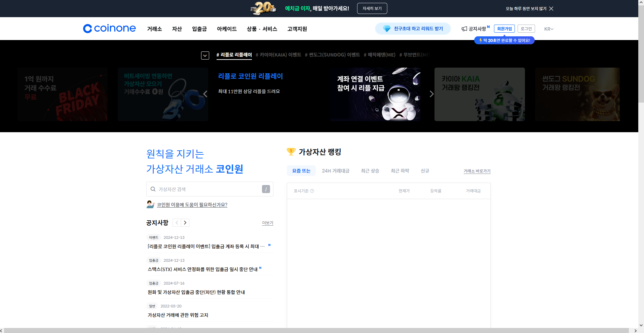This screenshot has width=644, height=333.
Task: Select the # 썬도그(SUNDOG) 이벤트 tag
Action: (x=332, y=55)
